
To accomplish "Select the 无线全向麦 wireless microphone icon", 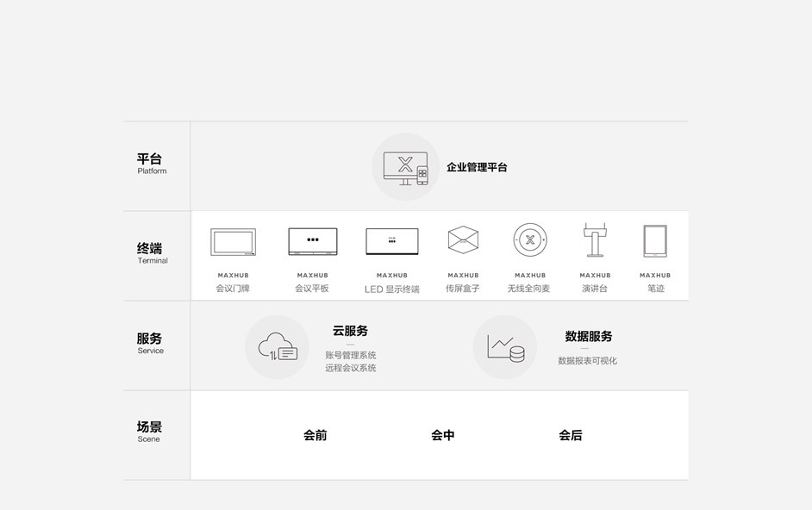I will [x=530, y=239].
